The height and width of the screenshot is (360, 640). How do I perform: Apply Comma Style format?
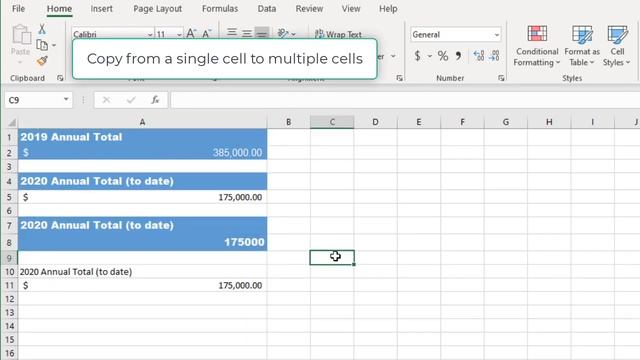tap(458, 56)
